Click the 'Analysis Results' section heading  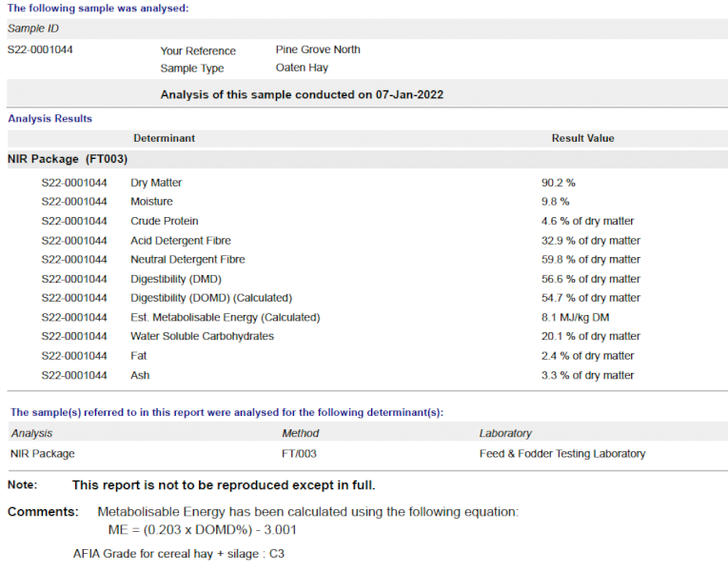pos(50,119)
